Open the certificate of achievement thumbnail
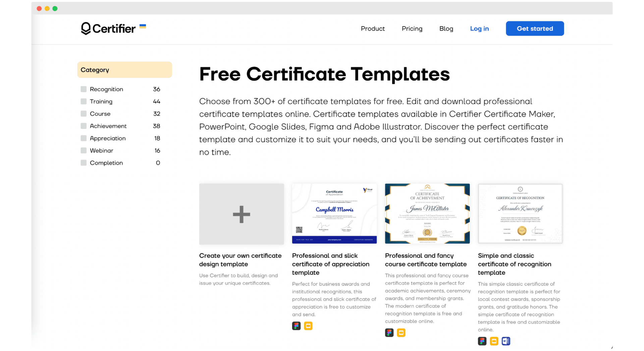Image resolution: width=644 pixels, height=351 pixels. (x=427, y=214)
